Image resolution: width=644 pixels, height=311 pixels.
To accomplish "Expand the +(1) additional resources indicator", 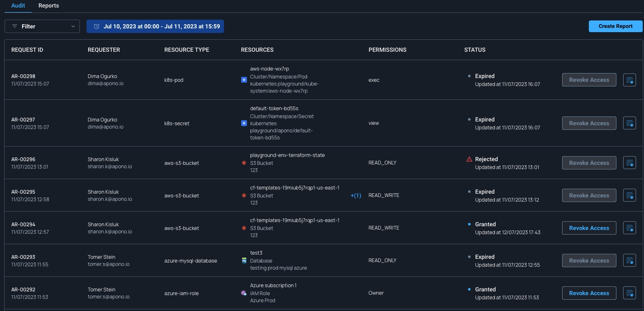I will 356,195.
